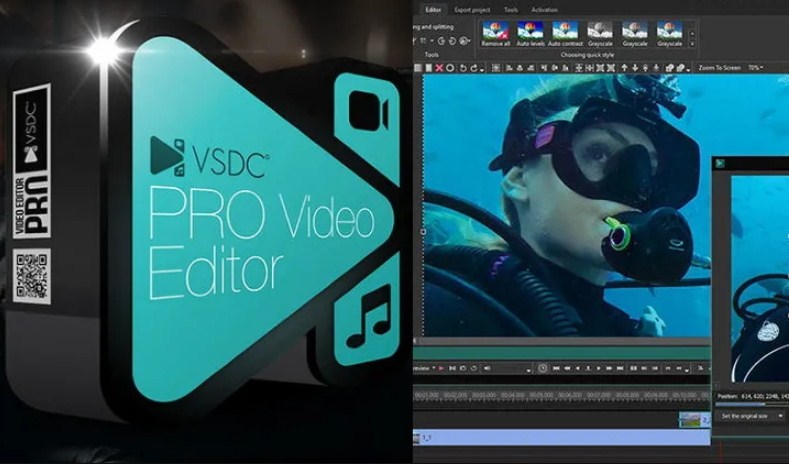Bring object to front arrow icon
Viewport: 789px width, 464px height.
click(x=645, y=68)
